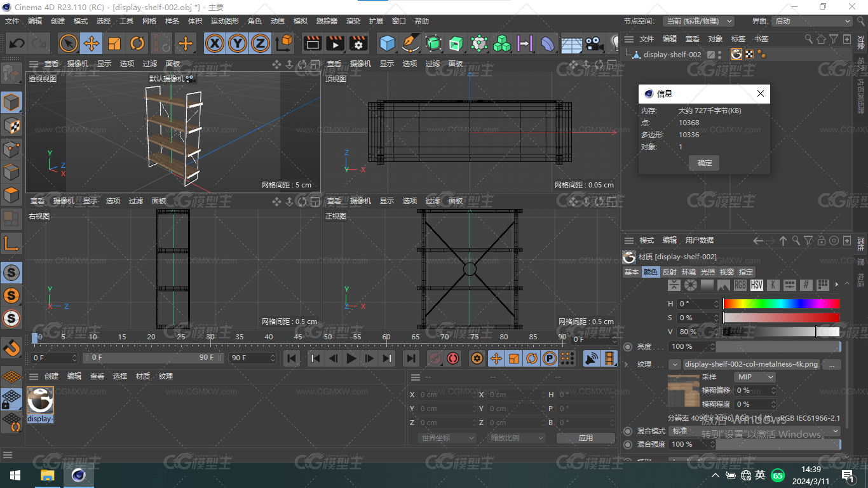Click the texture preview thumbnail

pos(683,391)
